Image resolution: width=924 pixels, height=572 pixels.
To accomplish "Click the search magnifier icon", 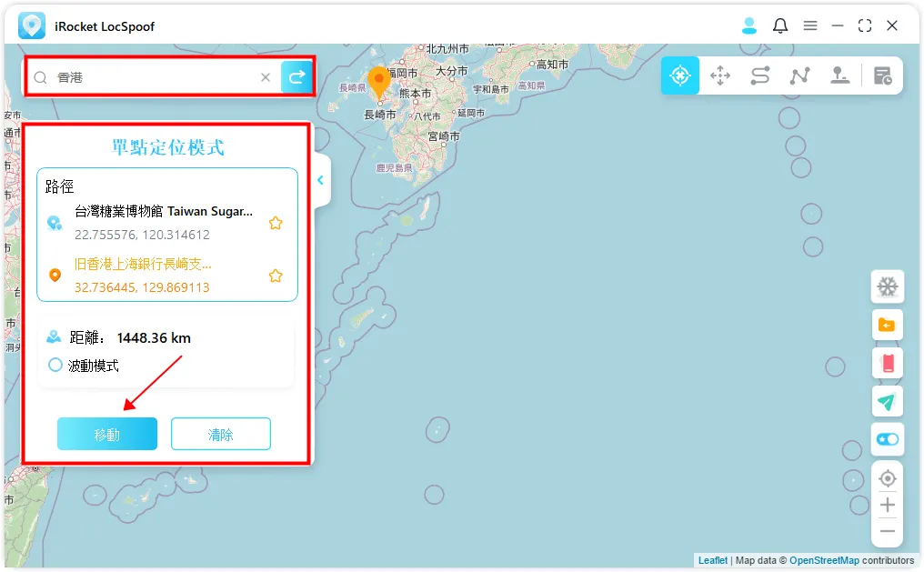I will (x=40, y=77).
